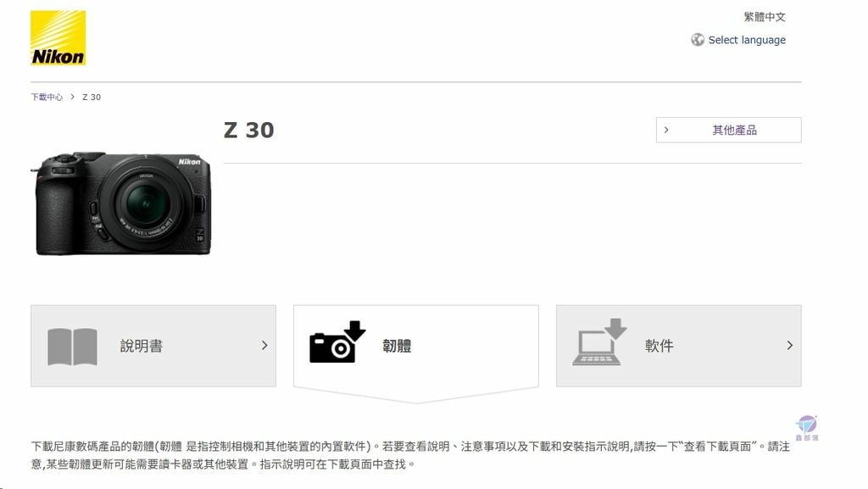Click the breadcrumb separator chevron
868x489 pixels.
click(x=72, y=97)
